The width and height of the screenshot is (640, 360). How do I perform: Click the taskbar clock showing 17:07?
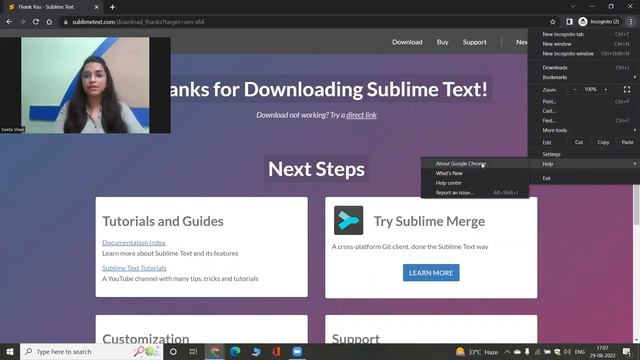(x=602, y=351)
